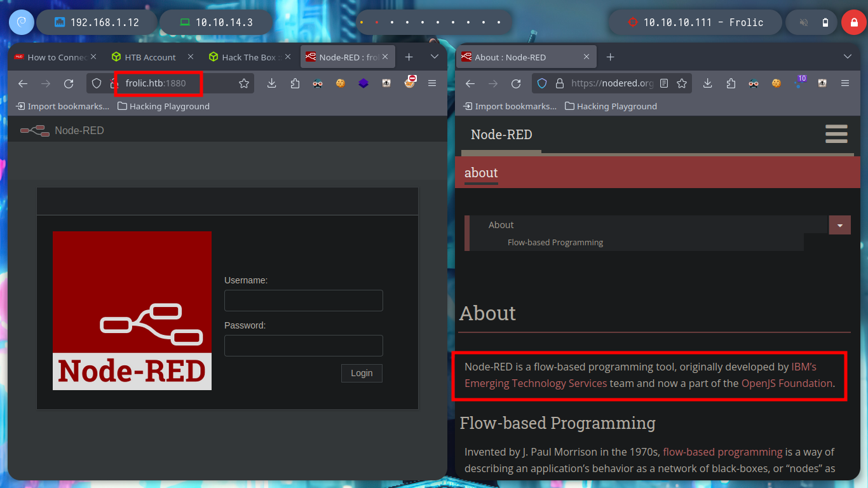Open extension with badge 10 in right browser

coord(799,82)
